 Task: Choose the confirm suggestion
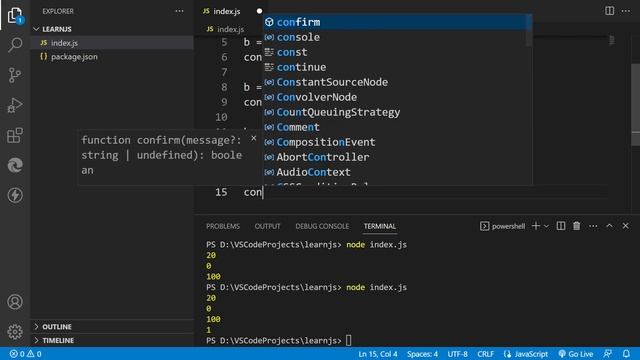pyautogui.click(x=395, y=22)
